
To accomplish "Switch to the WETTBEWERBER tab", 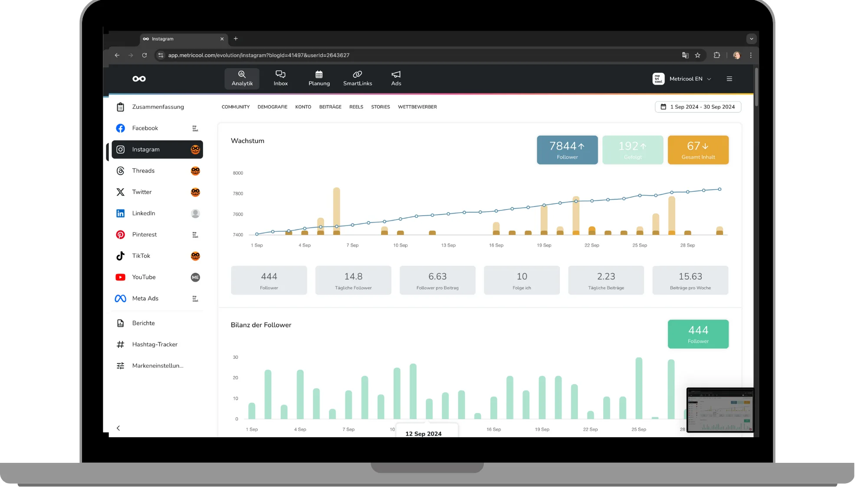I will [x=417, y=107].
